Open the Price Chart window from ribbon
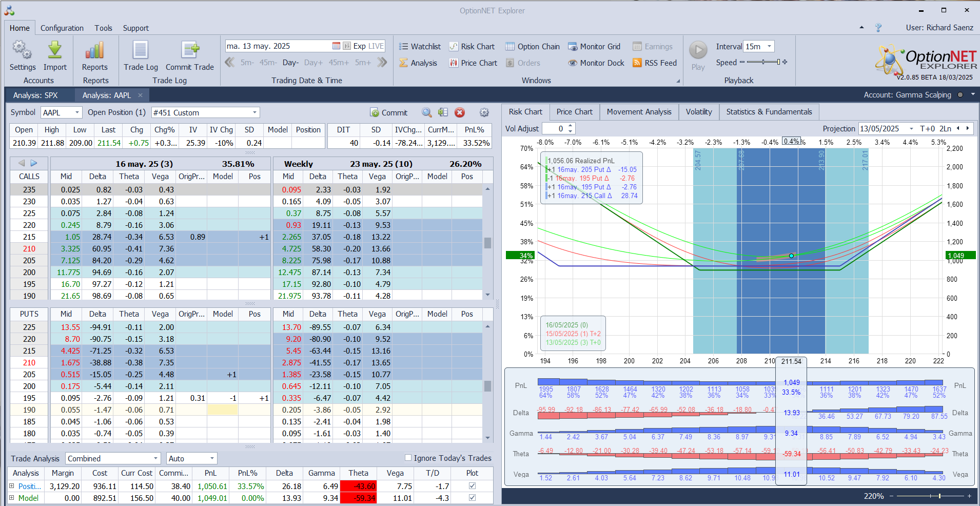 tap(473, 63)
